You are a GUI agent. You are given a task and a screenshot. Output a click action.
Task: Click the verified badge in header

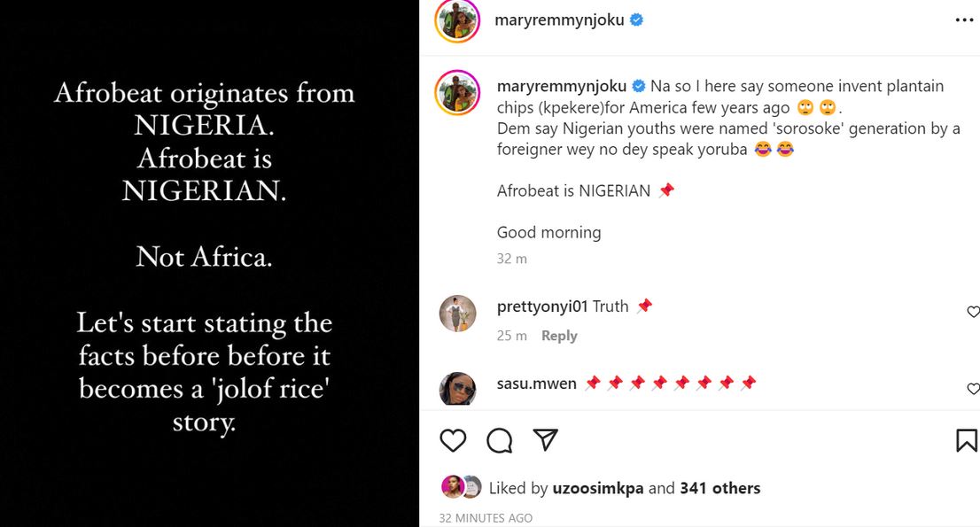[636, 20]
